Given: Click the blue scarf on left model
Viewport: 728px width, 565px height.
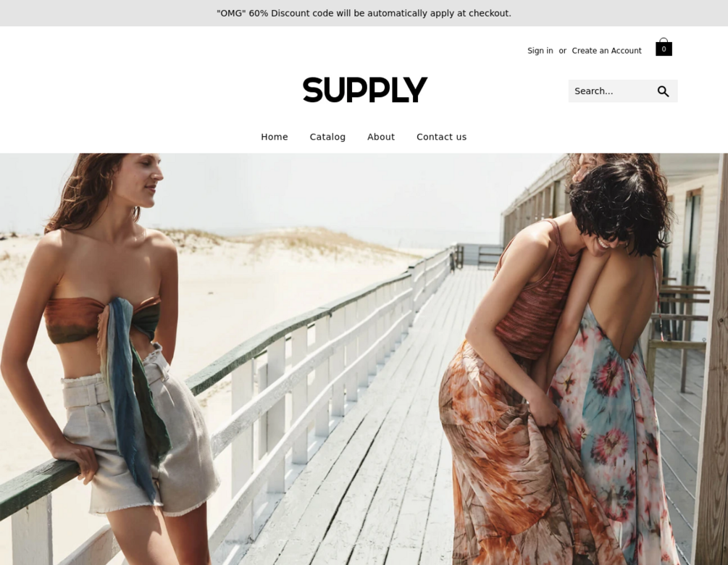Looking at the screenshot, I should tap(133, 395).
